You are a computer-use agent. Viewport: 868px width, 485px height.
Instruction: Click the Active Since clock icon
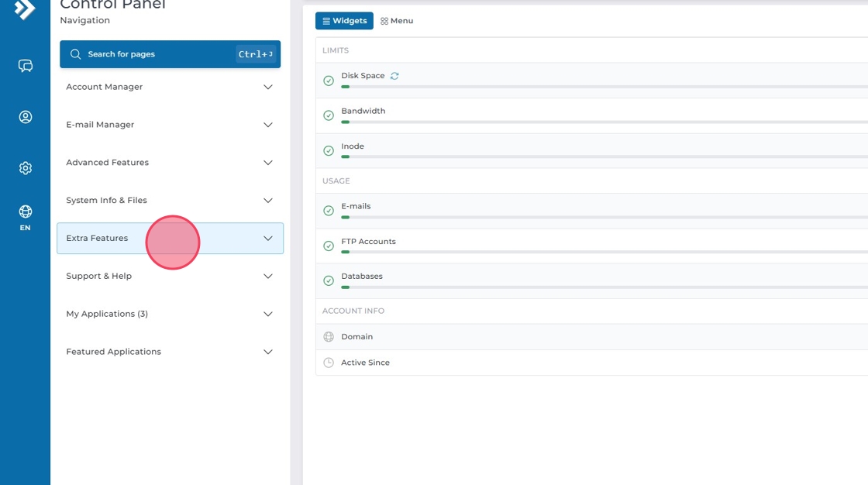point(329,363)
